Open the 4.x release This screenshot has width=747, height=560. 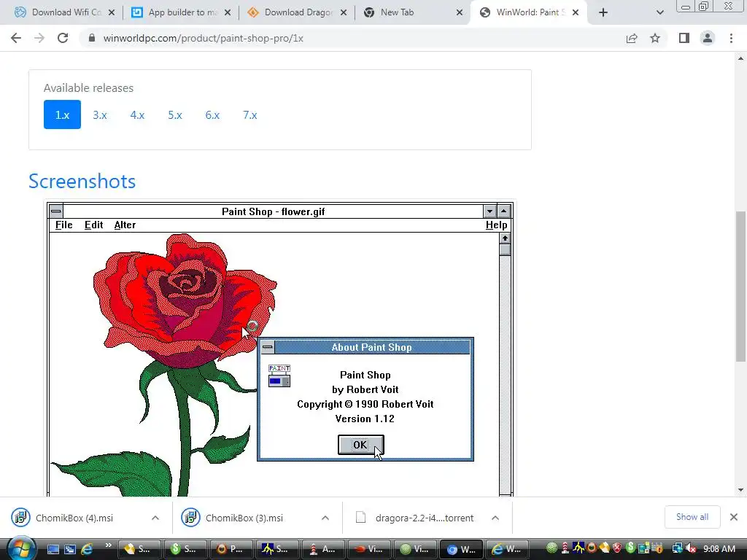(137, 114)
